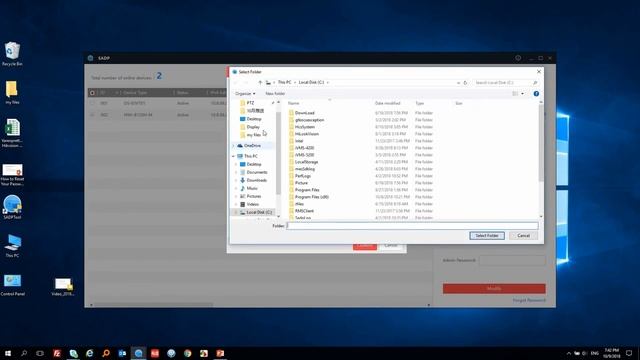Image resolution: width=640 pixels, height=360 pixels.
Task: Show hidden system tray icons
Action: pos(568,353)
